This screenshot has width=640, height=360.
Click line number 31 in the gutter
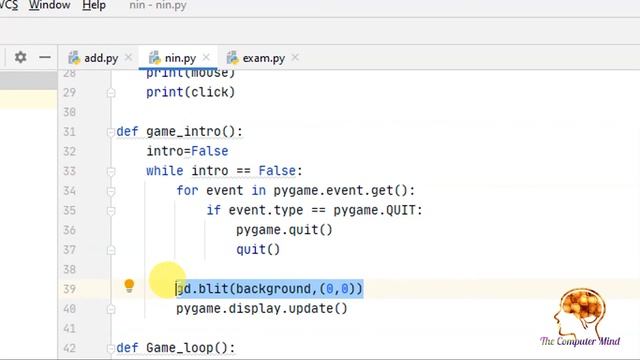[x=69, y=132]
